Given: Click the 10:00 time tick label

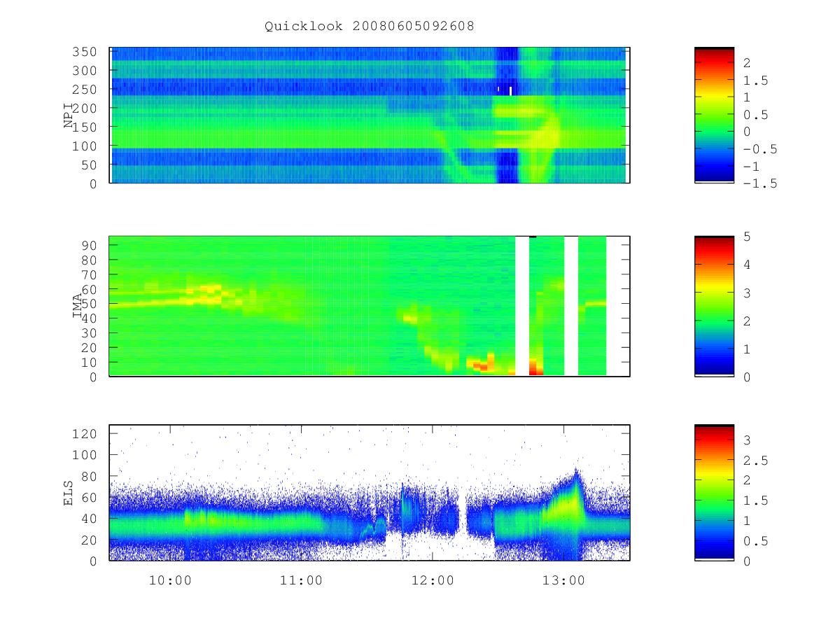Looking at the screenshot, I should pyautogui.click(x=170, y=580).
